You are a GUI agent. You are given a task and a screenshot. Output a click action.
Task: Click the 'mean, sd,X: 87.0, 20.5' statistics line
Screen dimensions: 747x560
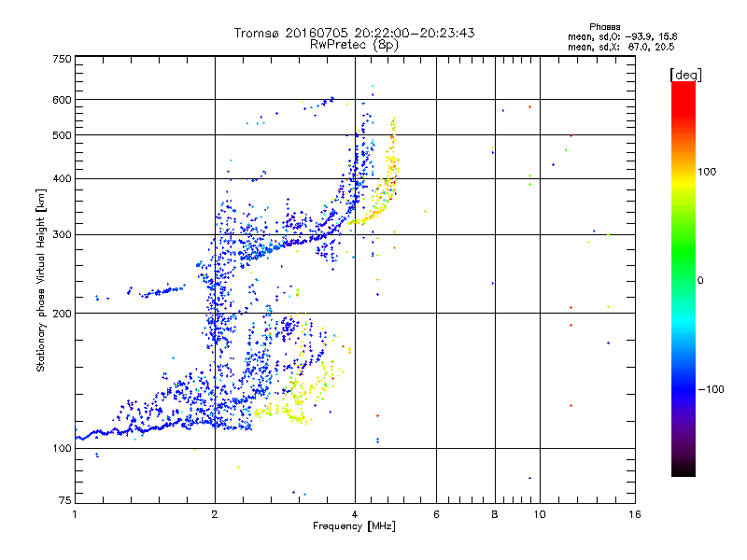tap(621, 47)
